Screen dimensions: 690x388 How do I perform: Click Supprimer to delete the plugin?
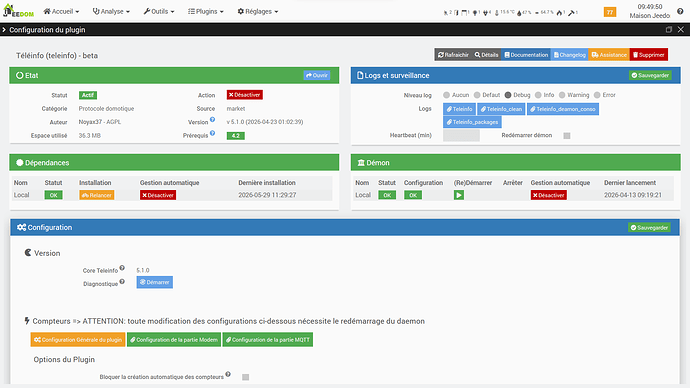(649, 55)
